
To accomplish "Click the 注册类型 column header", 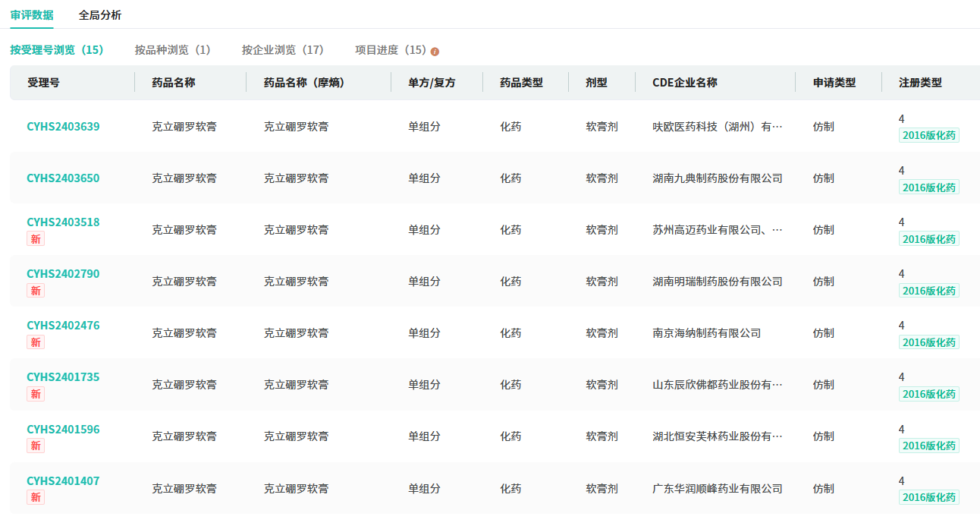I will [x=920, y=83].
